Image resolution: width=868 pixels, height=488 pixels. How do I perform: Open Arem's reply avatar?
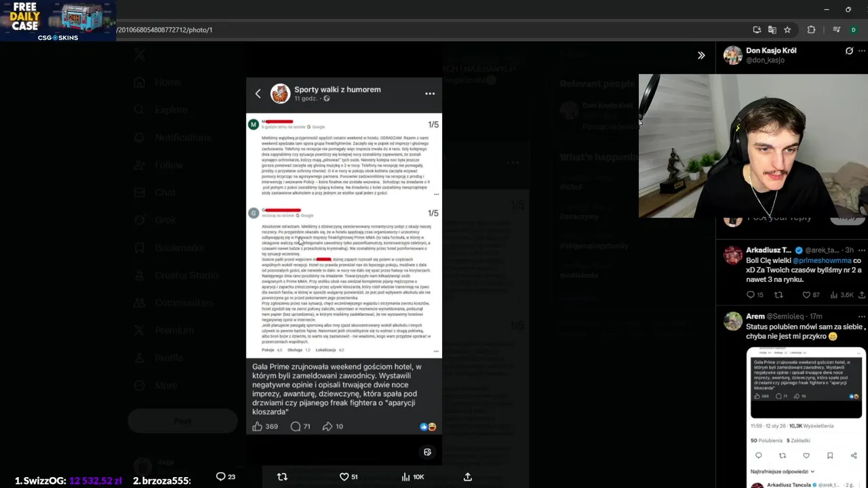pyautogui.click(x=732, y=321)
